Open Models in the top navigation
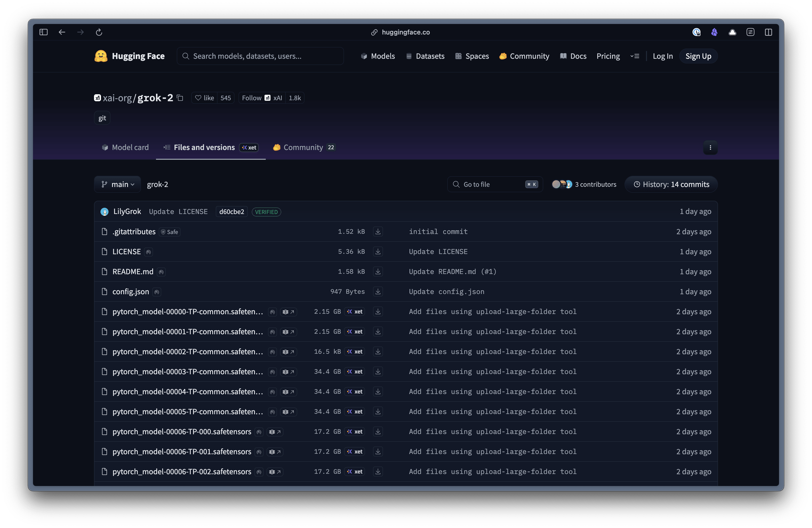This screenshot has width=812, height=528. 378,56
